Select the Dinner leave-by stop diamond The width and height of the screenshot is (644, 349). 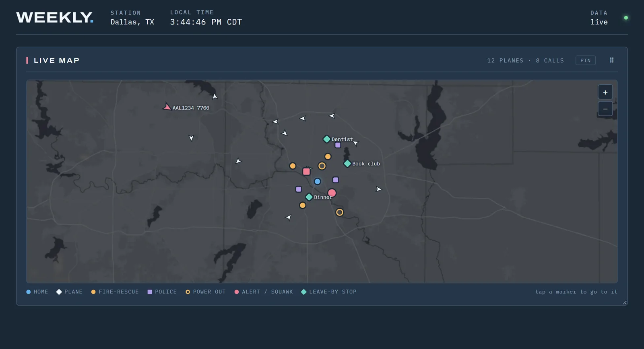pos(309,197)
